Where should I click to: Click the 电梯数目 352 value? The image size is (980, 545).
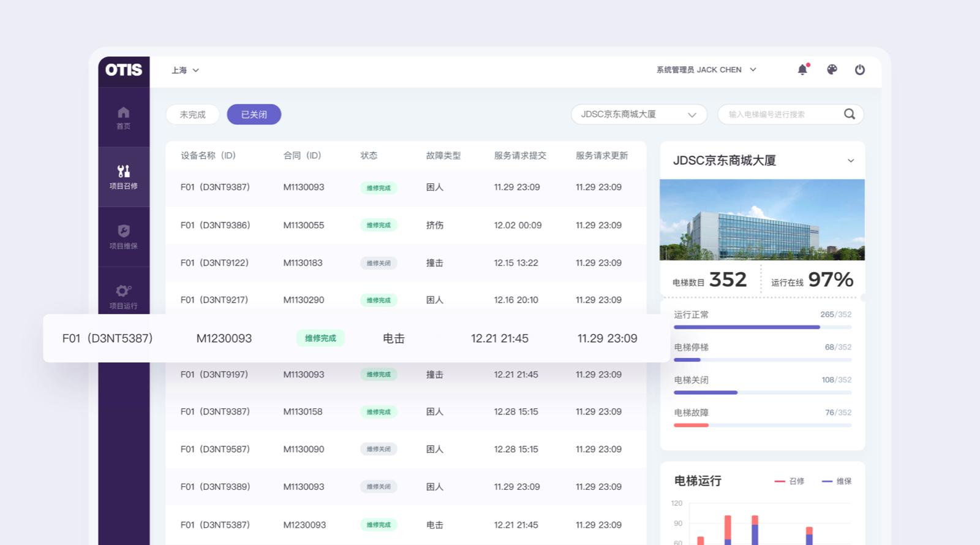[x=728, y=280]
